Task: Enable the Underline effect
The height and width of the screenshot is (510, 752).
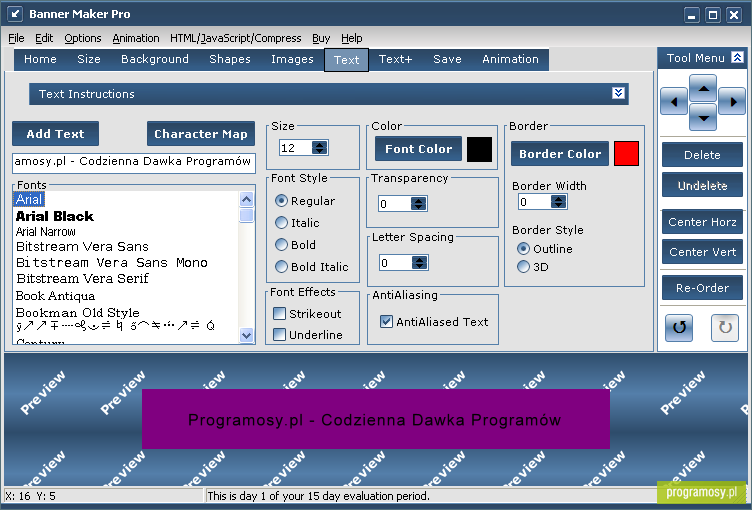Action: tap(279, 334)
